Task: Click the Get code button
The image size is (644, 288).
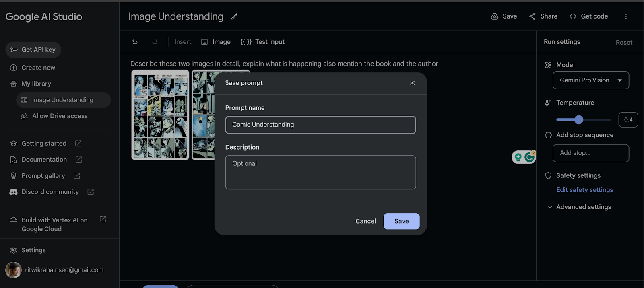Action: coord(588,16)
